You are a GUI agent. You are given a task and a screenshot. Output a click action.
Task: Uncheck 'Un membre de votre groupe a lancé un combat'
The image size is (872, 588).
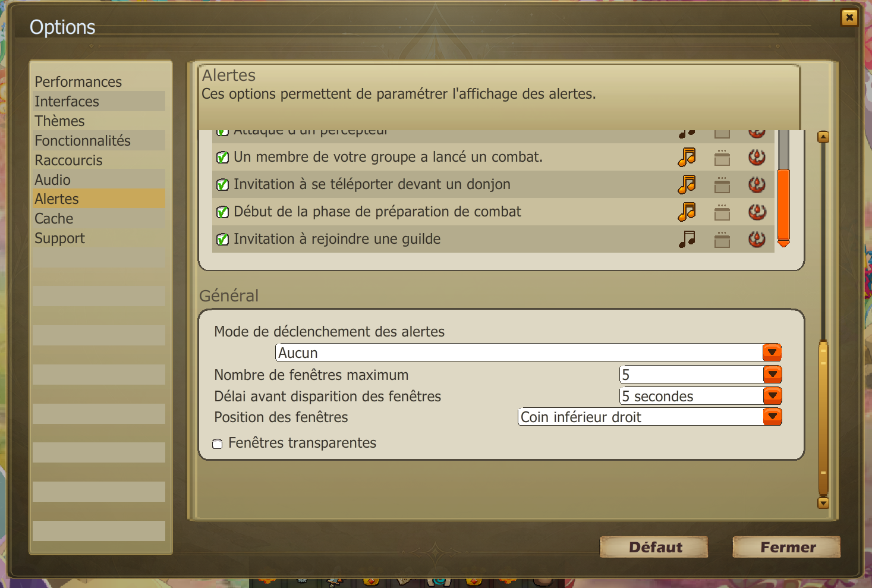[x=222, y=158]
